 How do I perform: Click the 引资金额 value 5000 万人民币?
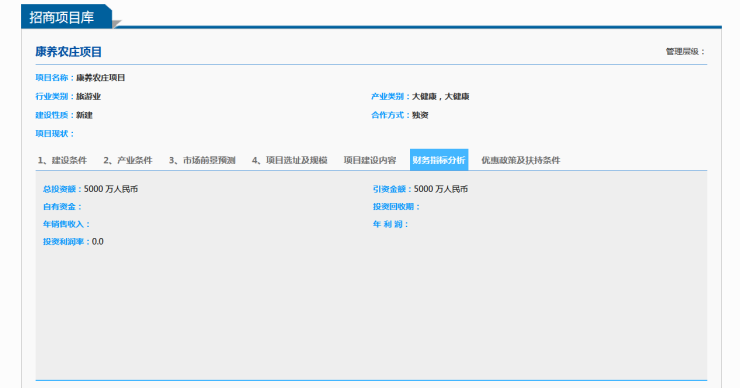point(441,189)
